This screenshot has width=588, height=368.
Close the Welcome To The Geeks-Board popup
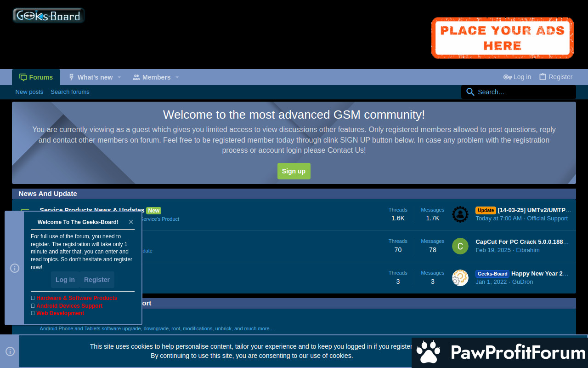pyautogui.click(x=131, y=222)
